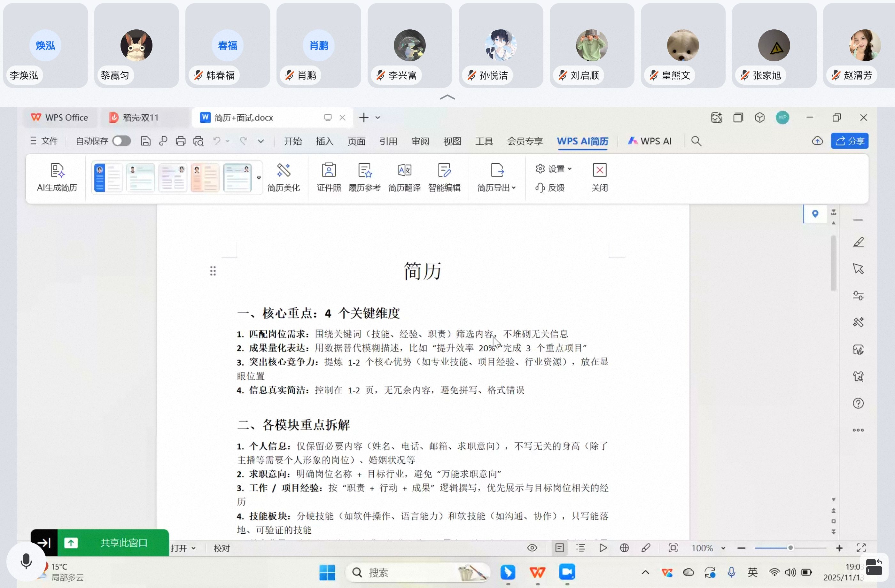This screenshot has width=895, height=588.
Task: Open the 简历美化 beautify tool
Action: tap(284, 171)
